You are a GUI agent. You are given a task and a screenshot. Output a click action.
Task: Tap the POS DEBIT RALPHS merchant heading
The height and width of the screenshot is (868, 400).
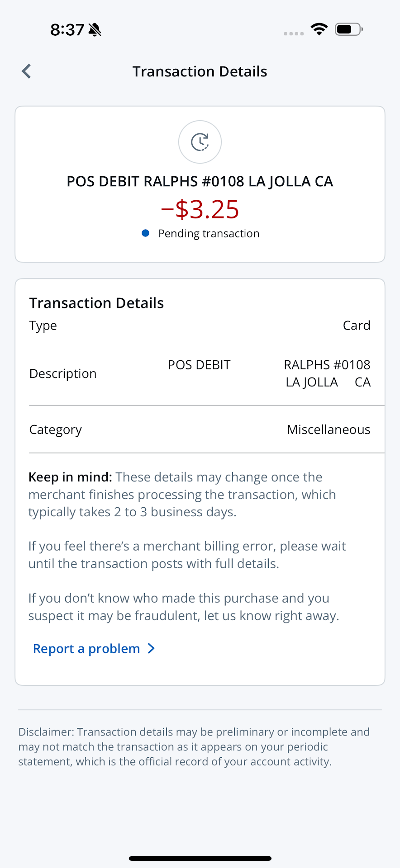click(200, 181)
